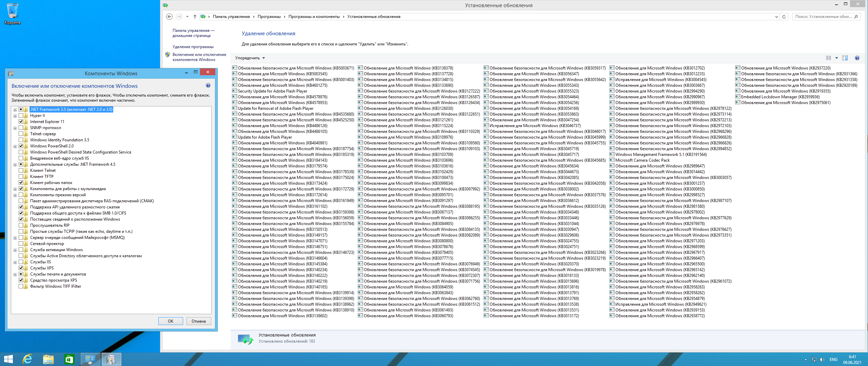Launch Internet Explorer from the taskbar
This screenshot has width=868, height=366.
(x=27, y=359)
